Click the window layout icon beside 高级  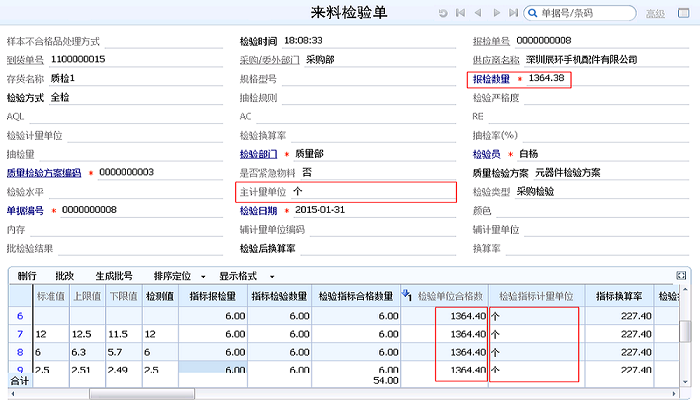pyautogui.click(x=683, y=13)
